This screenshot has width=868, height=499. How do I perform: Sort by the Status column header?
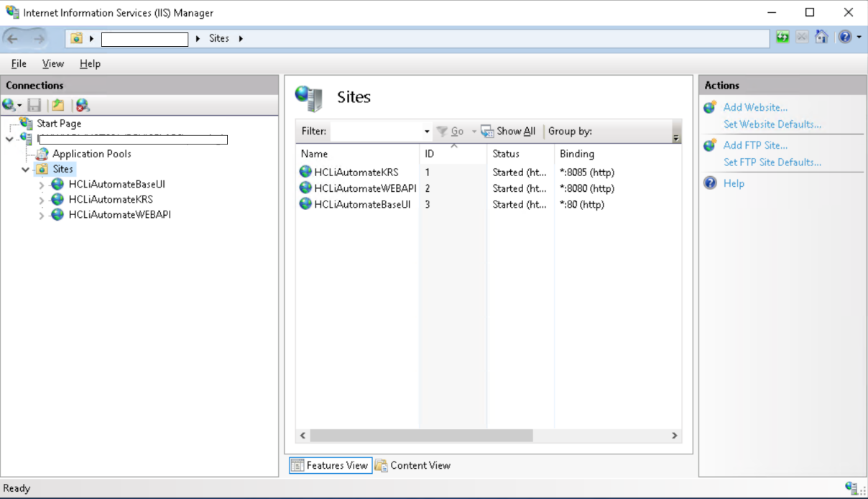click(520, 154)
